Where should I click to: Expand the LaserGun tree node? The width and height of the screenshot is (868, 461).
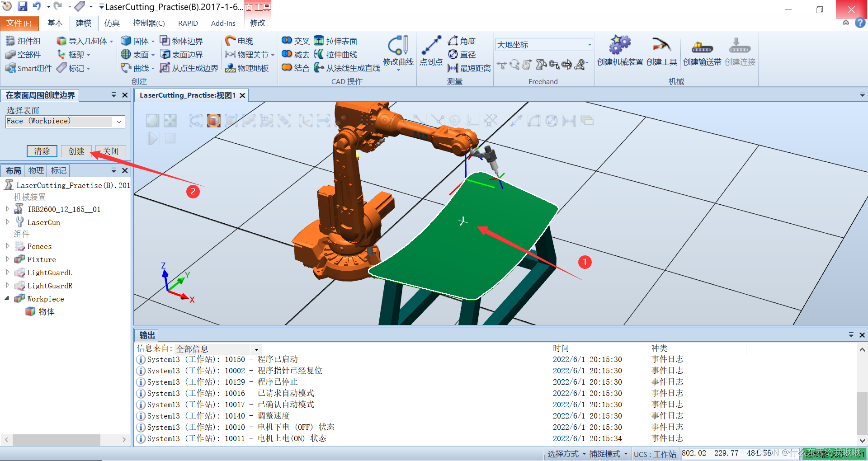point(7,222)
